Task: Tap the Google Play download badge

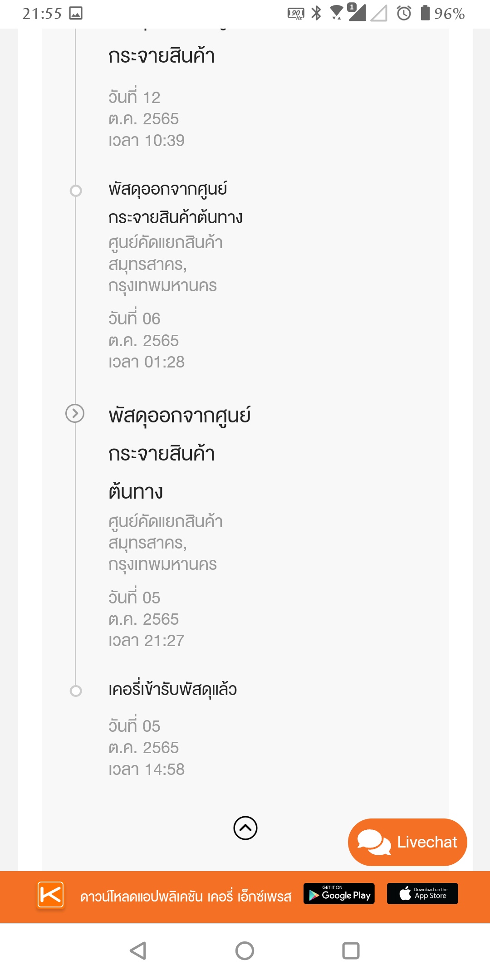Action: coord(339,894)
